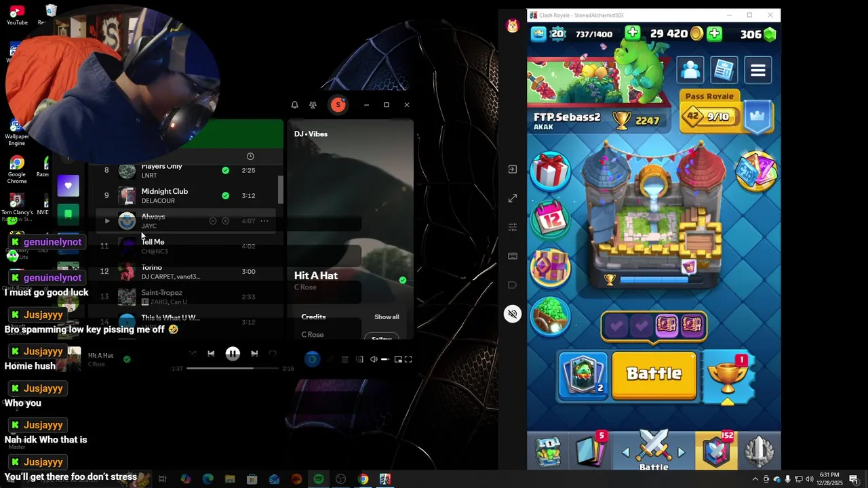Open the Clash Royale news icon

[x=724, y=70]
